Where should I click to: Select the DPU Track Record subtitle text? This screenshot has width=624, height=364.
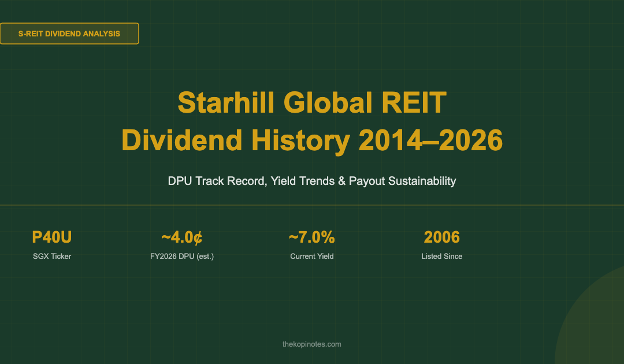(x=312, y=181)
